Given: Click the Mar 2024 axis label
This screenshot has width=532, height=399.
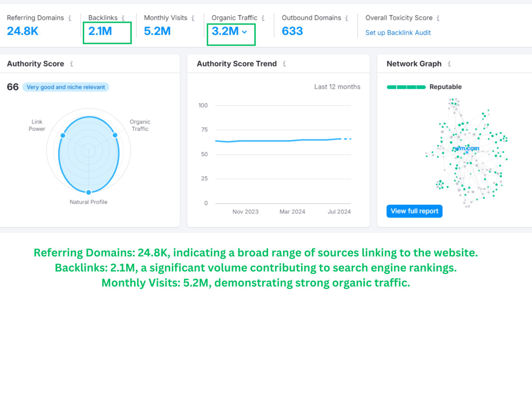Looking at the screenshot, I should pos(292,212).
